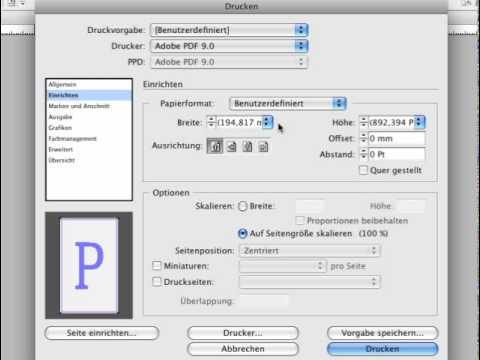The width and height of the screenshot is (480, 360).
Task: Open the Druckseiten dropdown
Action: (x=310, y=282)
